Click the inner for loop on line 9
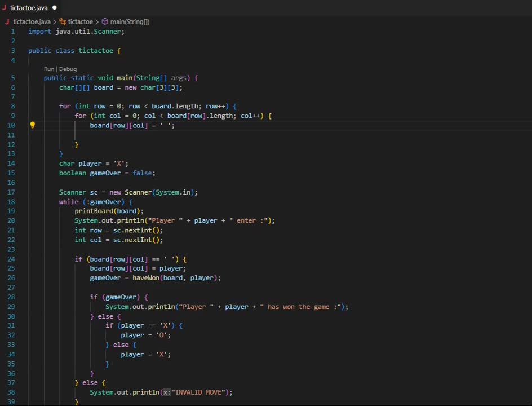532x406 pixels. click(x=173, y=116)
